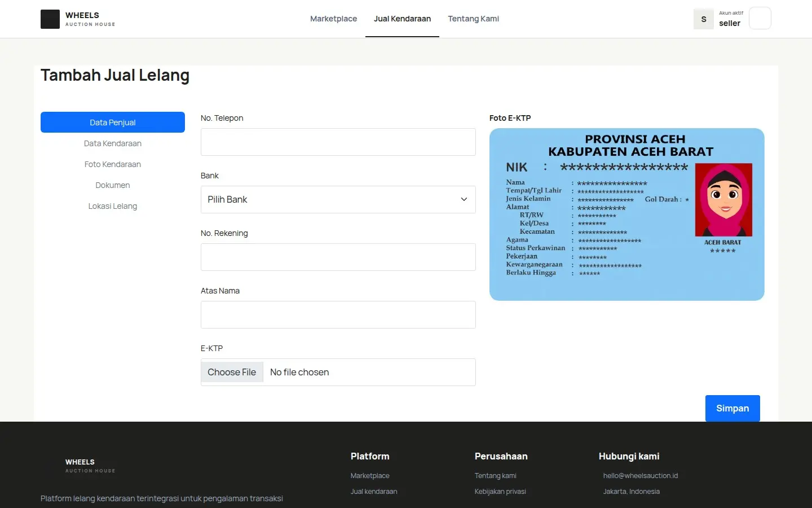Image resolution: width=812 pixels, height=508 pixels.
Task: Focus the No. Telepon input field
Action: tap(338, 142)
